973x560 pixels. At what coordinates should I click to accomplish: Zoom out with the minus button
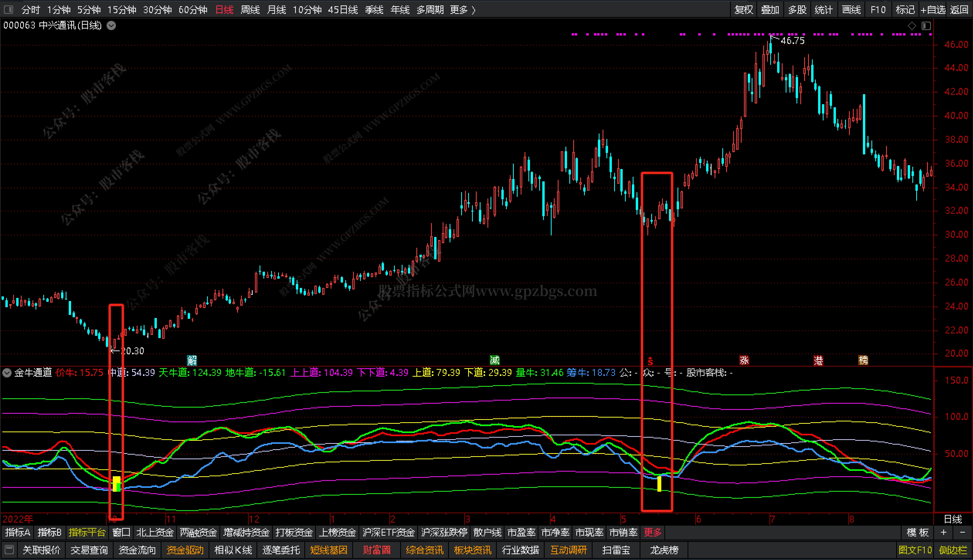click(x=962, y=533)
